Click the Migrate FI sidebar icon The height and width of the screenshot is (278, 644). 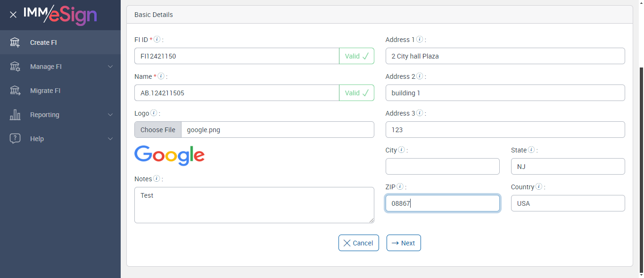click(x=15, y=91)
